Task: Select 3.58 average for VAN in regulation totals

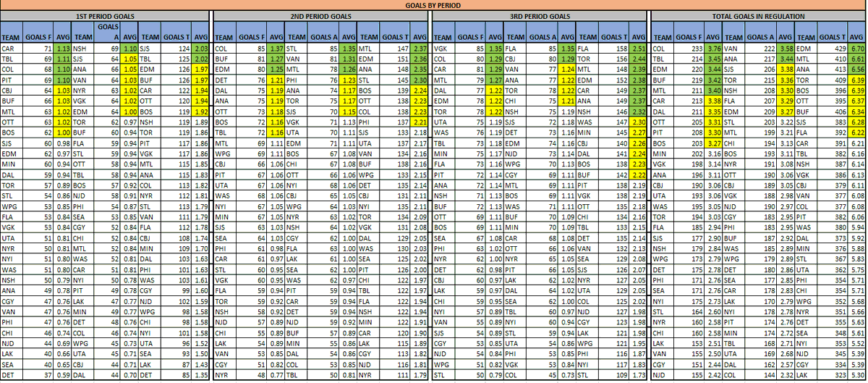Action: [786, 49]
